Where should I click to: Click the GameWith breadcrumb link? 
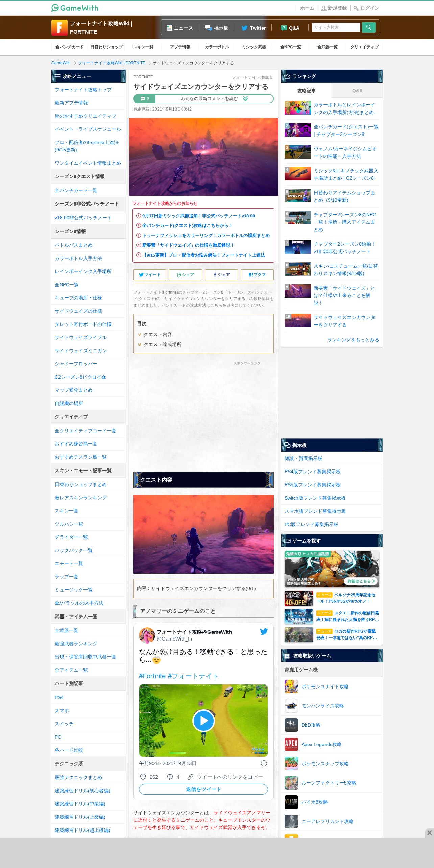61,63
